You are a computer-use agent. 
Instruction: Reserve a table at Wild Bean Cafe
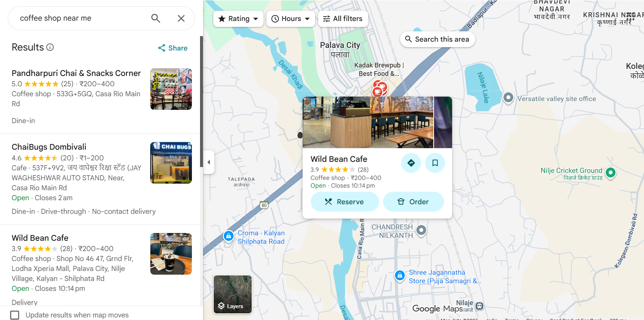tap(344, 202)
